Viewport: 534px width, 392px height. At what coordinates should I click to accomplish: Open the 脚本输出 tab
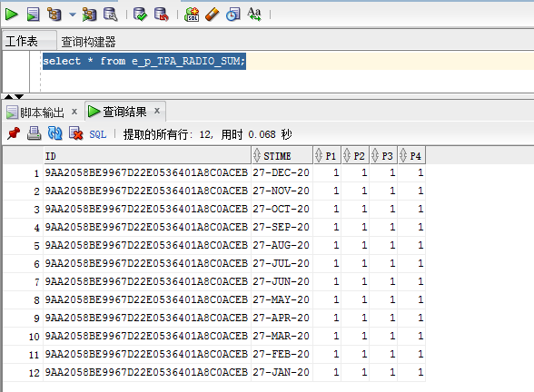point(42,113)
